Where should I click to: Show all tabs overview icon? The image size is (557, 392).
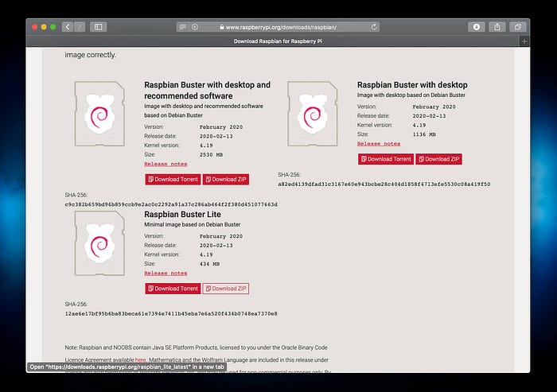tap(518, 27)
